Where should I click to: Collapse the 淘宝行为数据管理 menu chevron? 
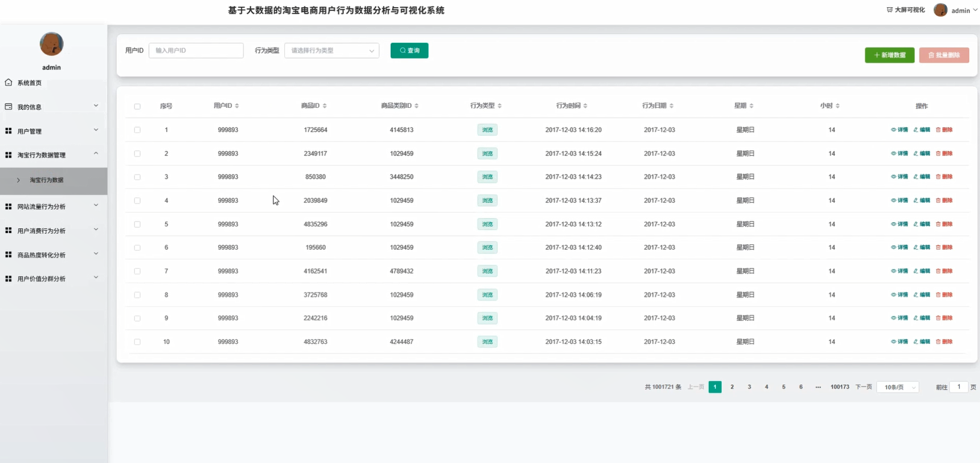(x=96, y=154)
